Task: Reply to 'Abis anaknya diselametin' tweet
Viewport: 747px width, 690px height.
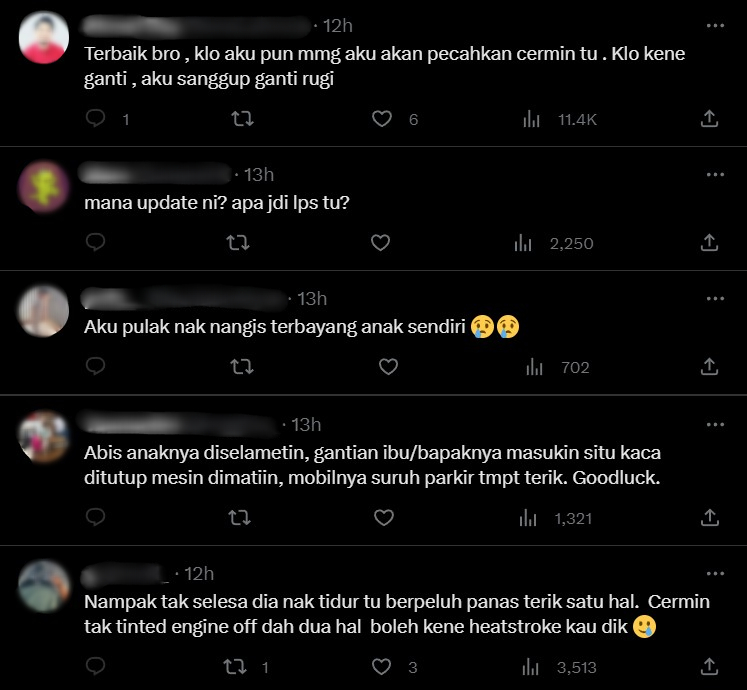Action: (x=95, y=517)
